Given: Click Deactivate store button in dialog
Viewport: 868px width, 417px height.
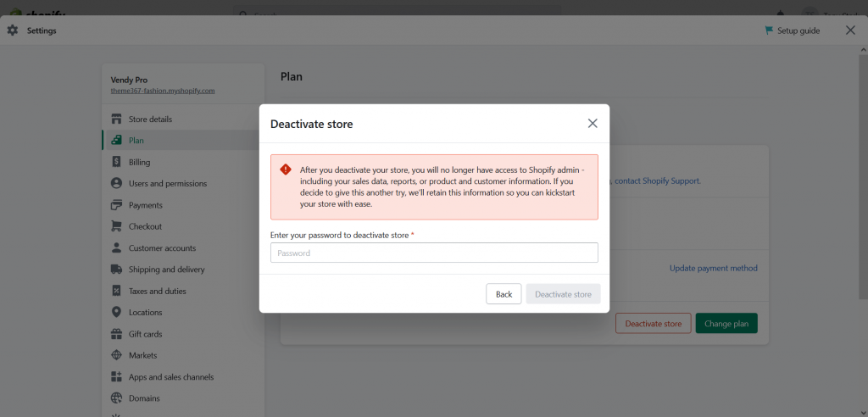Looking at the screenshot, I should tap(563, 294).
